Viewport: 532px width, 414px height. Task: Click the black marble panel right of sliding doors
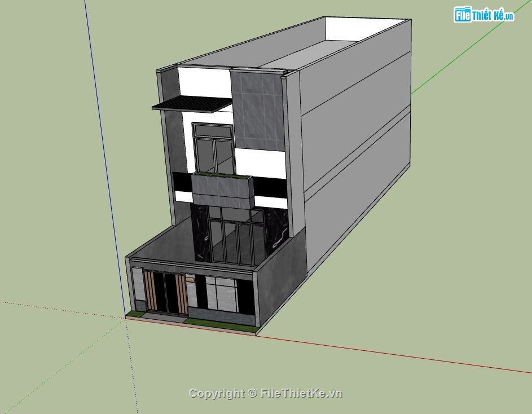(x=277, y=231)
